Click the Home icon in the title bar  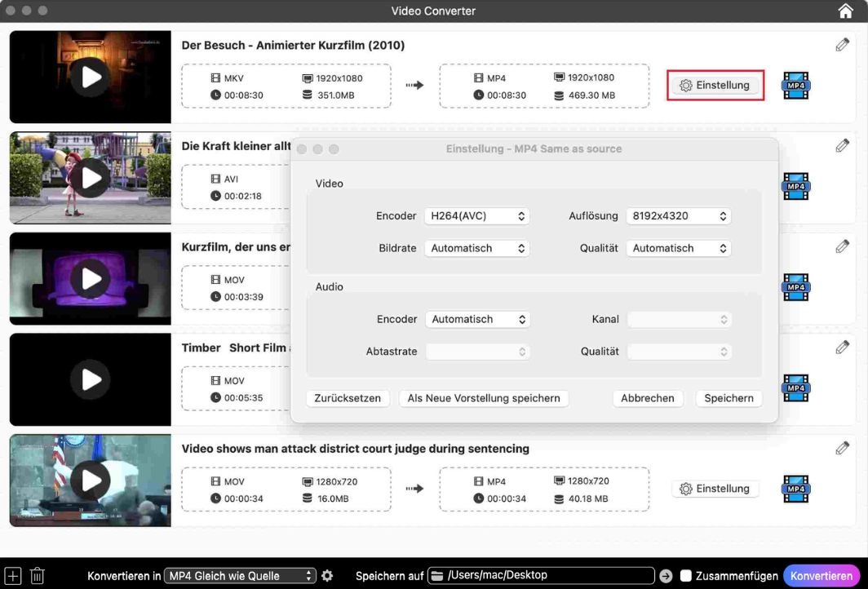tap(846, 11)
